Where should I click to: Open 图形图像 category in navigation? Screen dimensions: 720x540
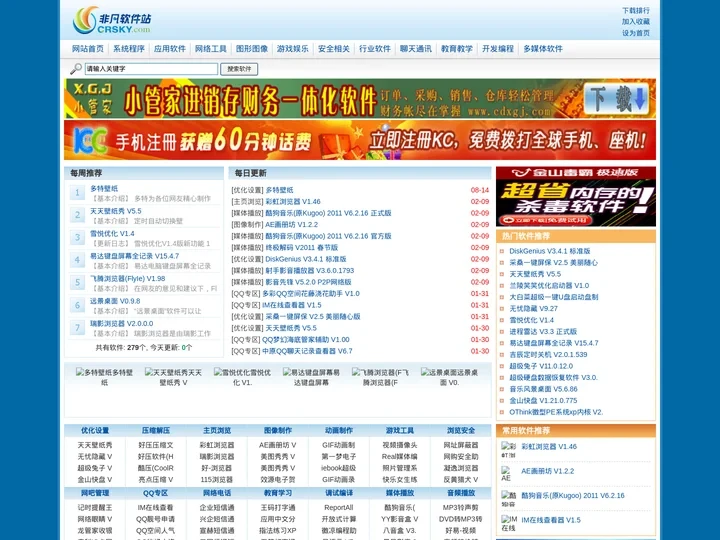pos(252,49)
